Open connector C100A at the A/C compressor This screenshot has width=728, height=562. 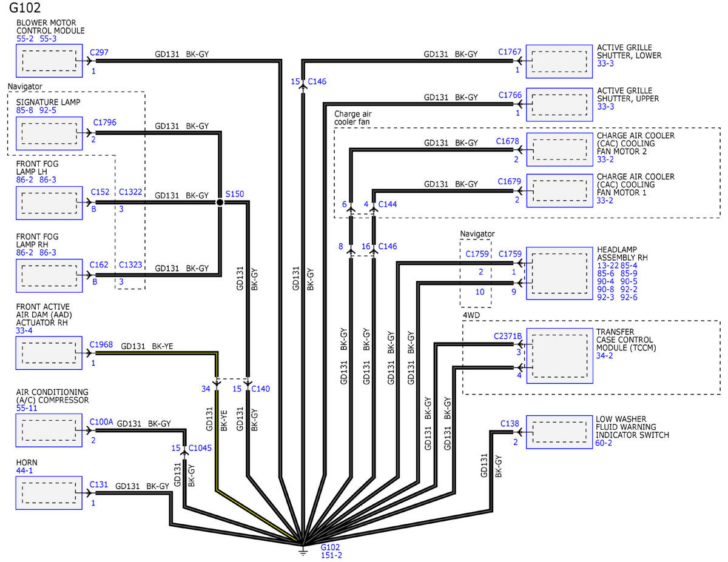point(101,421)
